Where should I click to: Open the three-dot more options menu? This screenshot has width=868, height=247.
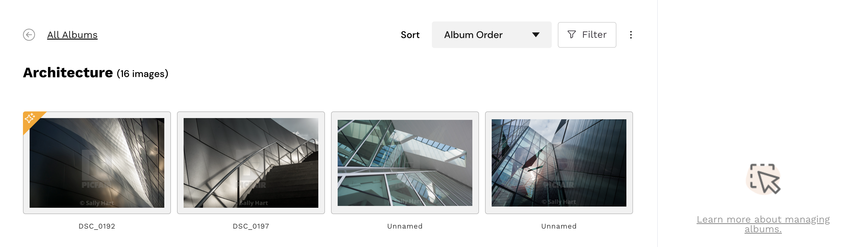(631, 35)
